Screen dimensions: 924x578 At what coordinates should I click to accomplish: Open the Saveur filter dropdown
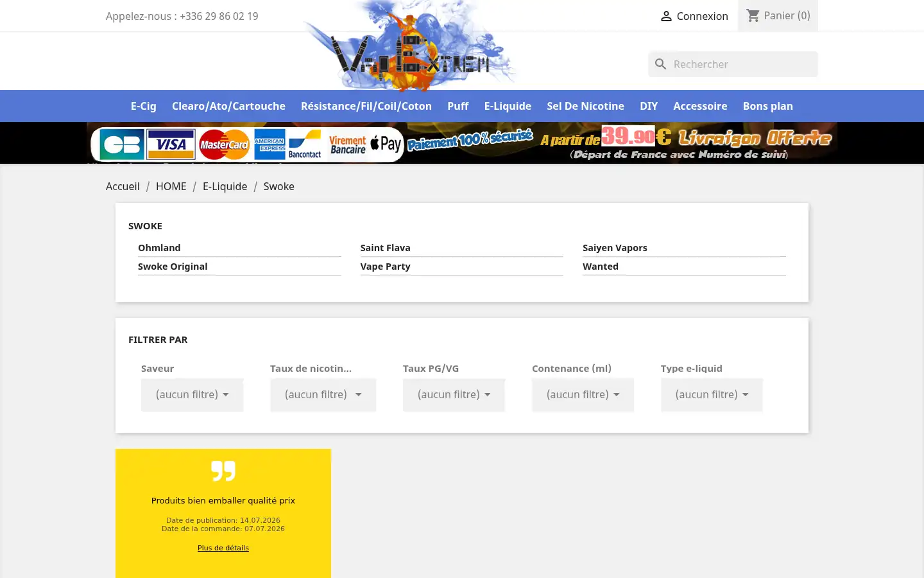193,395
